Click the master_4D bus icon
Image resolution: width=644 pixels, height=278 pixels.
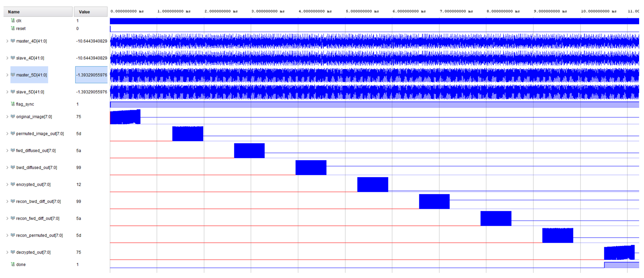coord(13,41)
